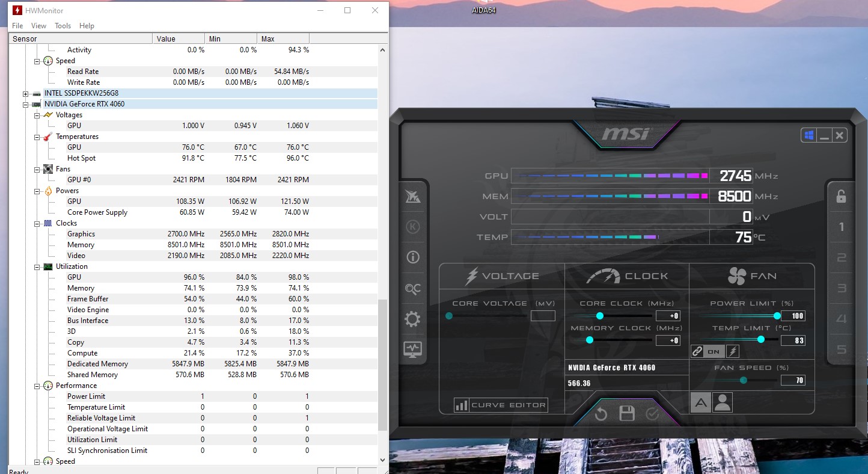Click the Clocks category icon in HWMonitor
This screenshot has width=868, height=474.
coord(48,223)
